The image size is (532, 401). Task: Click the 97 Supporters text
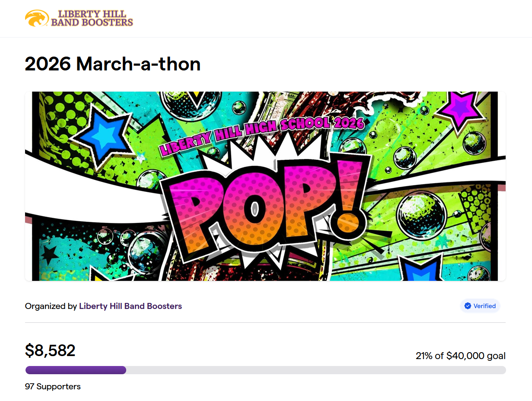[53, 386]
